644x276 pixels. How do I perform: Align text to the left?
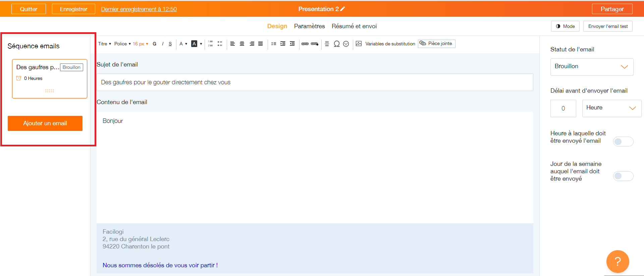click(232, 44)
